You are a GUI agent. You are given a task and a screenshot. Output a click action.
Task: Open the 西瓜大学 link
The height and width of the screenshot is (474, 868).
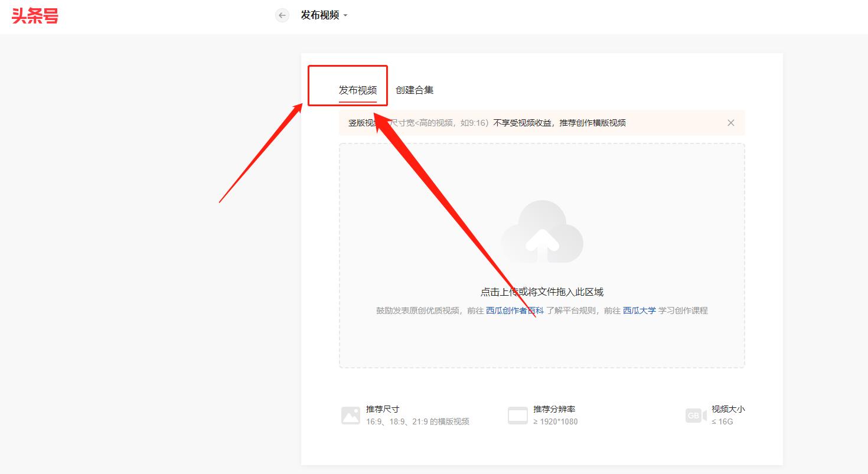639,310
